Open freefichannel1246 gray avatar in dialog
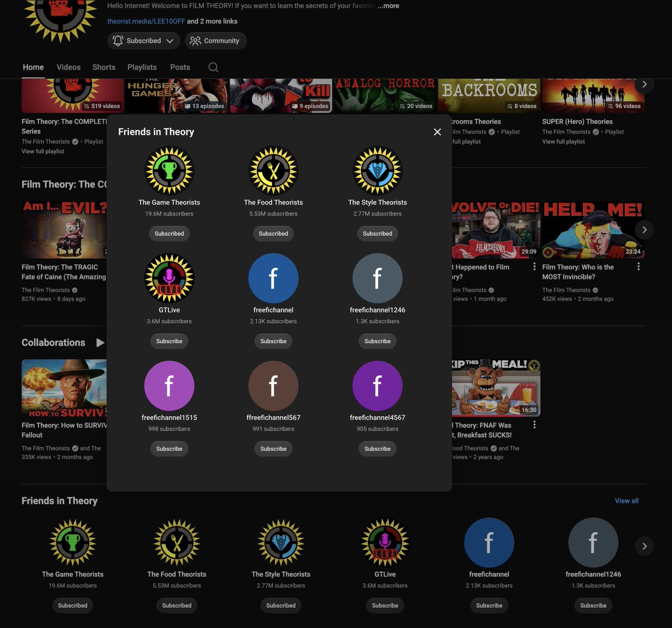This screenshot has height=628, width=672. (x=377, y=278)
